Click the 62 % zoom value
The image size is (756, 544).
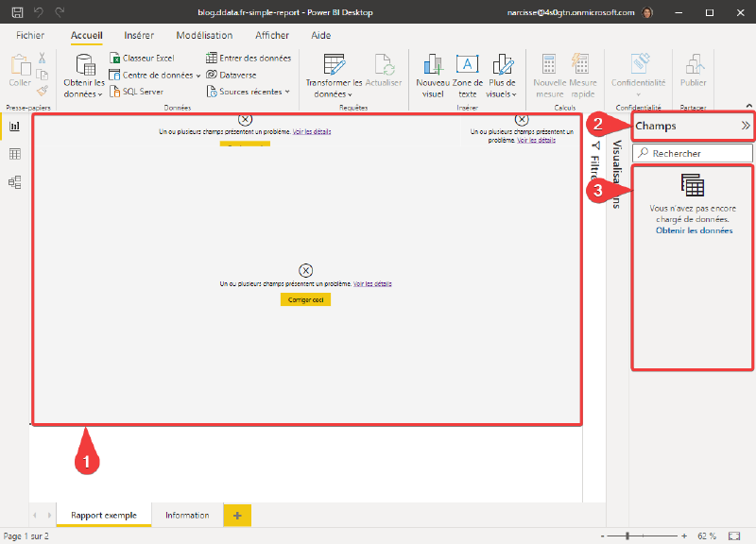[706, 535]
